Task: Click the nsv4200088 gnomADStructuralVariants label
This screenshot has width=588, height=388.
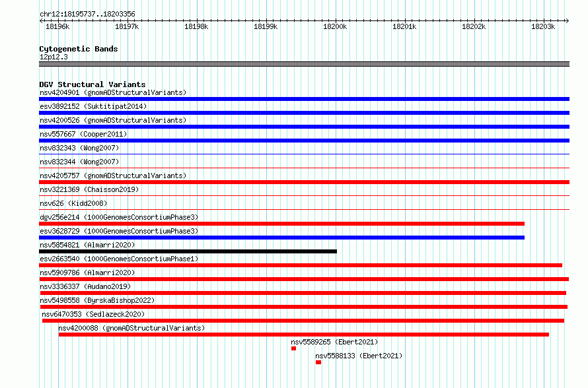Action: point(131,328)
